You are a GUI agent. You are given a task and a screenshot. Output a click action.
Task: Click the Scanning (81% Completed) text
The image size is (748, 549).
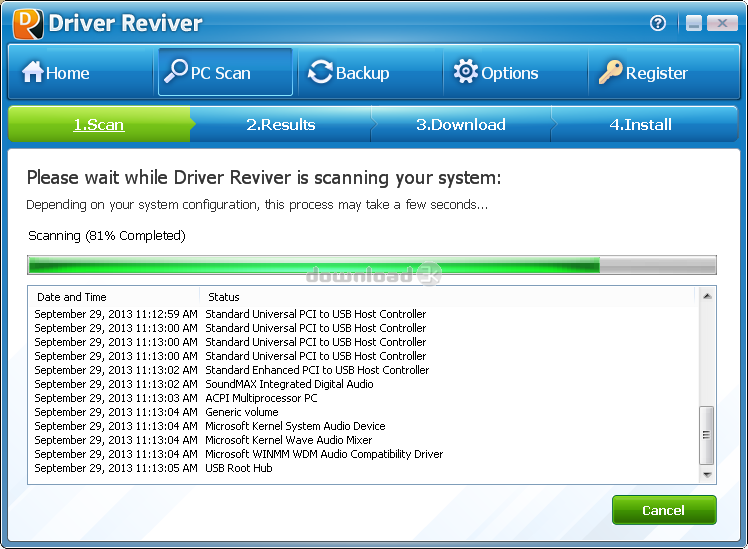pos(107,236)
